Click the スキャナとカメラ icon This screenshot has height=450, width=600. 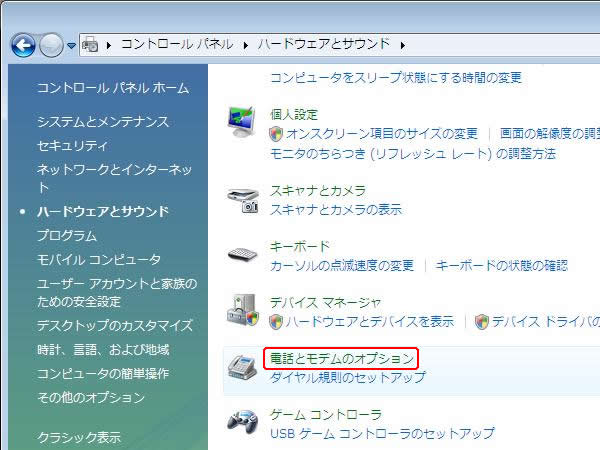coord(243,201)
